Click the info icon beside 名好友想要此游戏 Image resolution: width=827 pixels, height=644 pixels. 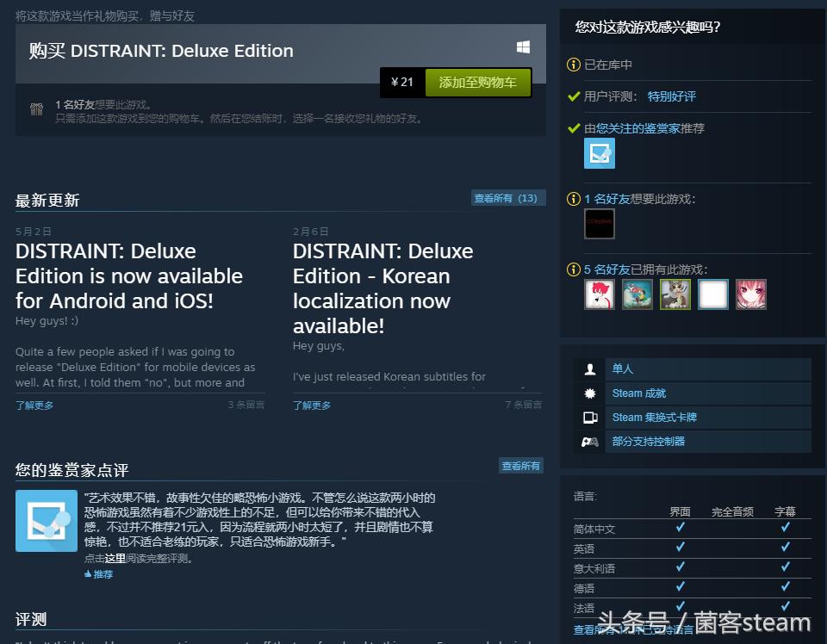574,199
